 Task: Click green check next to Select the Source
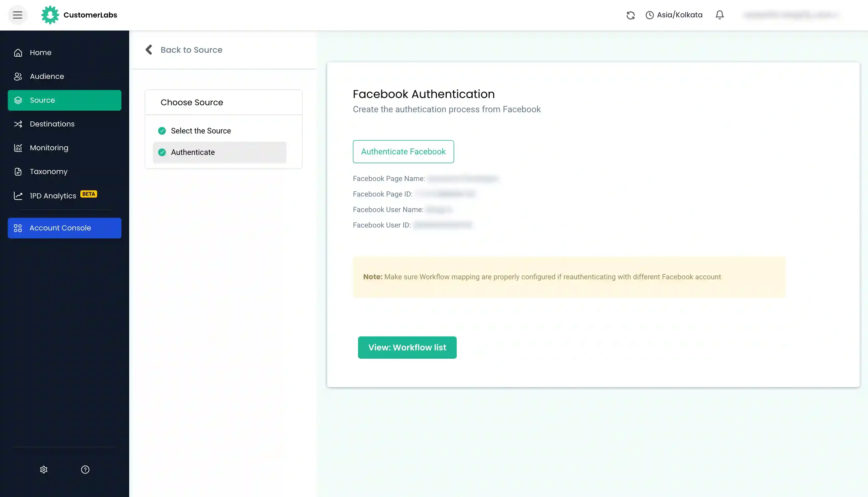pyautogui.click(x=162, y=131)
